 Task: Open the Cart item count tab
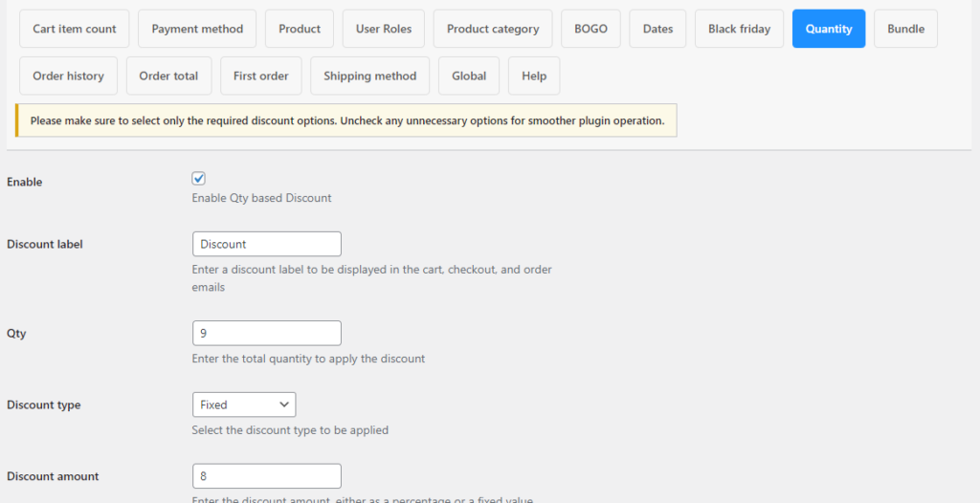pyautogui.click(x=75, y=29)
